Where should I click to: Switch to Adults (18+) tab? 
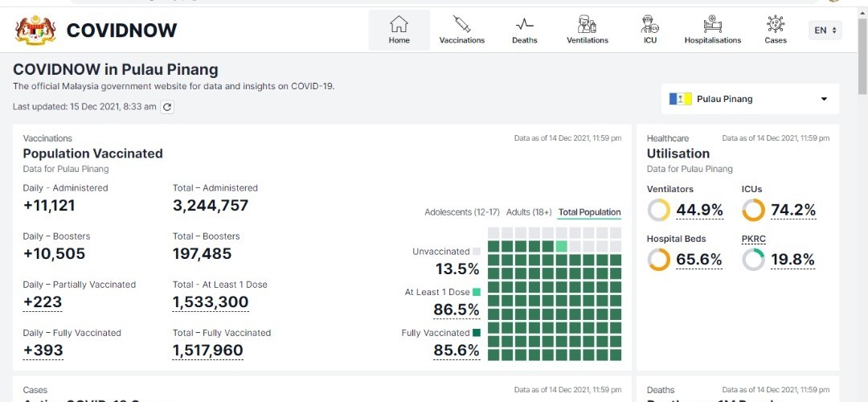click(529, 212)
